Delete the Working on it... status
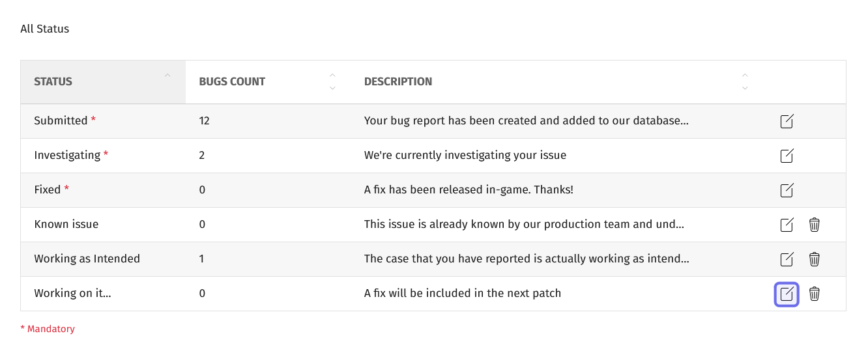 tap(814, 294)
